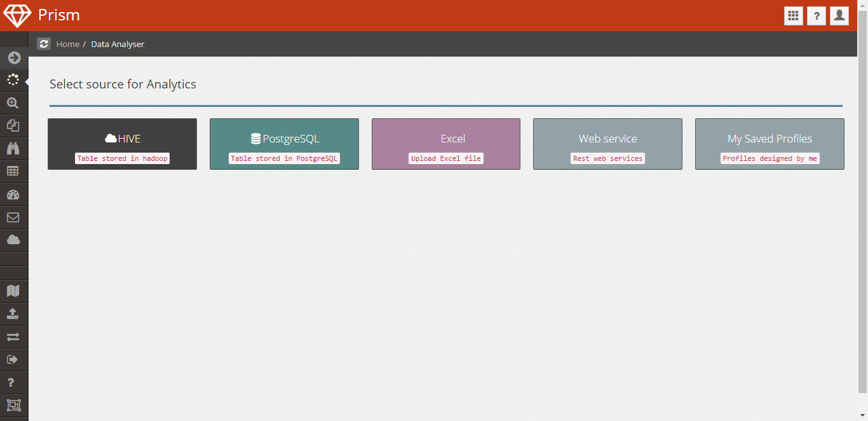Screen dimensions: 868x421
Task: Click the refresh icon beside Home
Action: click(44, 44)
